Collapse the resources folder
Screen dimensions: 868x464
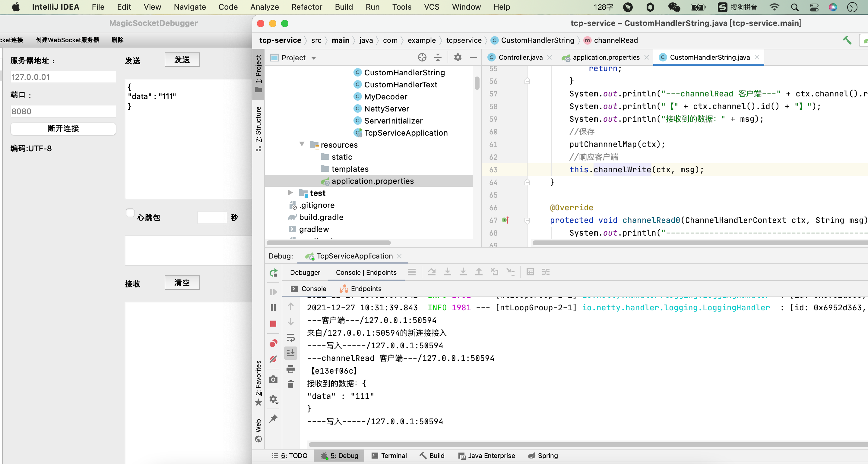pyautogui.click(x=302, y=144)
